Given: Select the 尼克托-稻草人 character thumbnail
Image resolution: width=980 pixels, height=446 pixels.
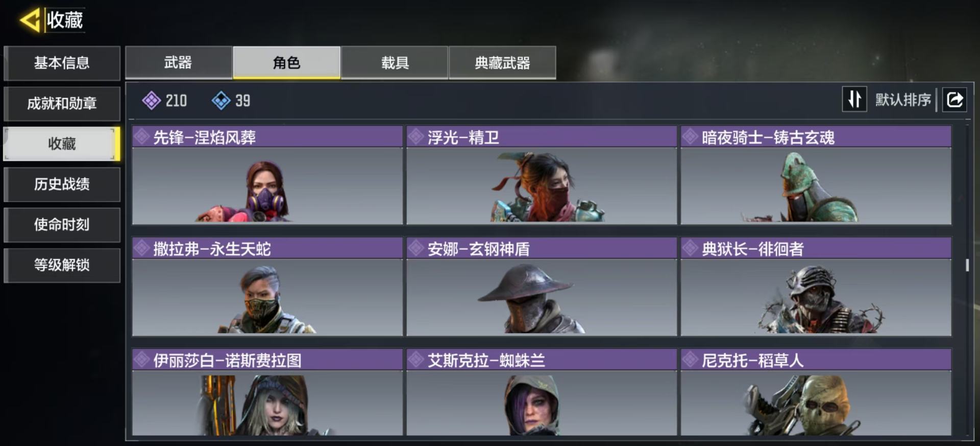Looking at the screenshot, I should tap(816, 403).
